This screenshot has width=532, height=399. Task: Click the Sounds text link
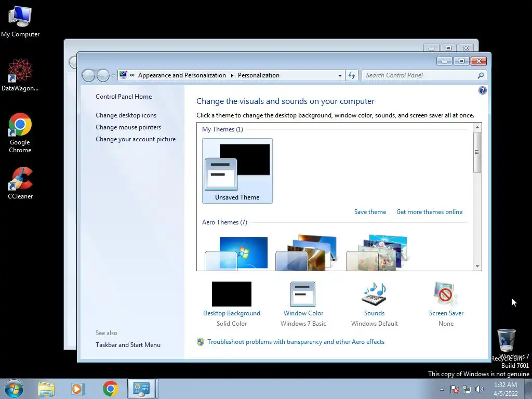[374, 313]
